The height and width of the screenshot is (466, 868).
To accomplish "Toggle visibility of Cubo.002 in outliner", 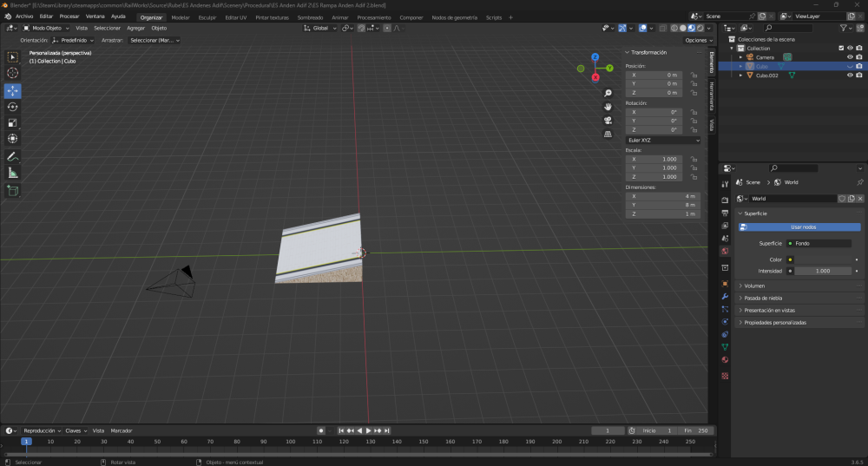I will (x=850, y=75).
